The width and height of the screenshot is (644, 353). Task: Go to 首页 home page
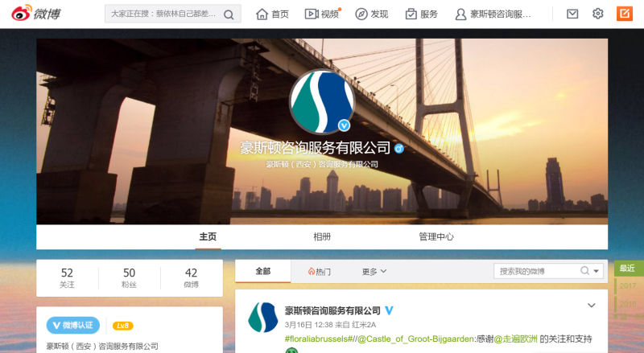(x=272, y=14)
